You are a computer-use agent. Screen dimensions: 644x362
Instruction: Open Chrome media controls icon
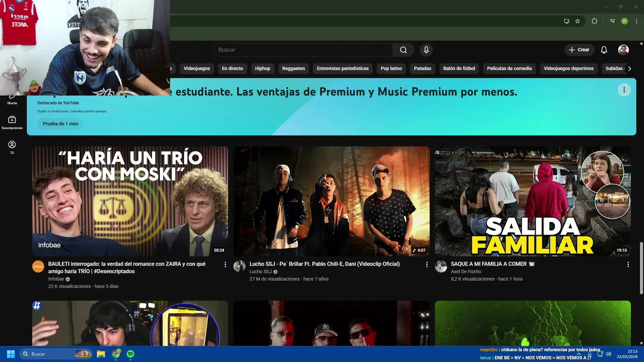(612, 21)
